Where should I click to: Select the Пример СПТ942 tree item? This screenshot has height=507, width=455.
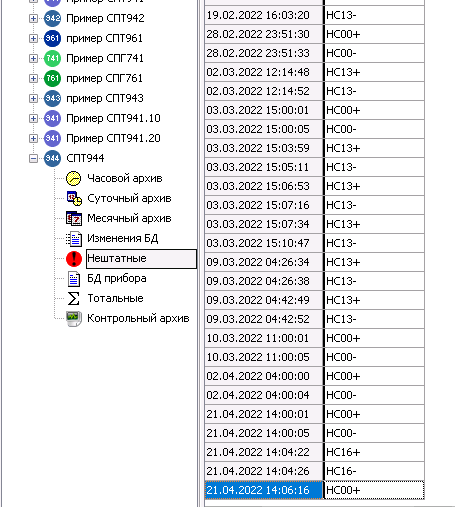pyautogui.click(x=105, y=18)
